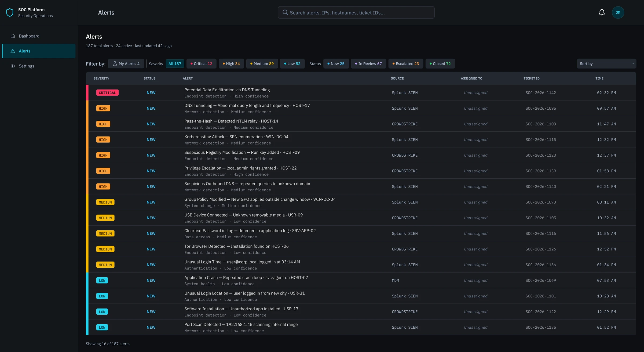Click the CRITICAL severity badge
The width and height of the screenshot is (644, 352).
(107, 93)
